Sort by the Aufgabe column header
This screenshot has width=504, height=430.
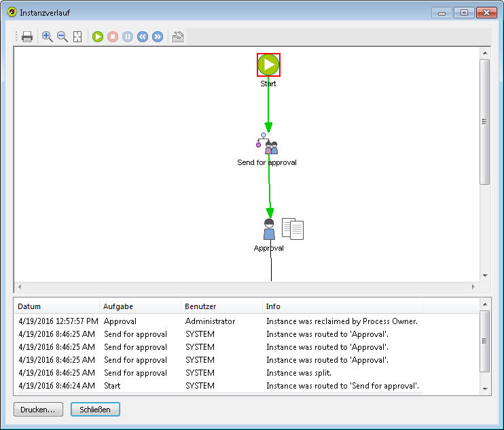coord(140,306)
